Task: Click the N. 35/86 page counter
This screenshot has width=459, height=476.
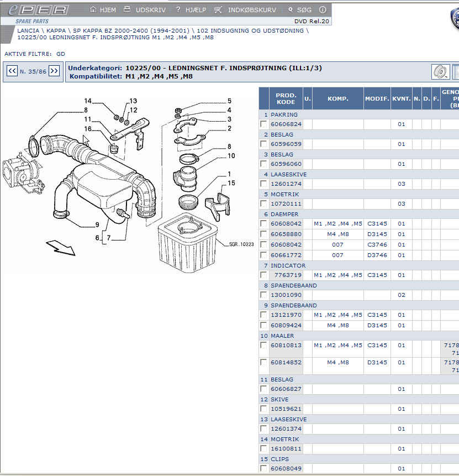Action: point(33,72)
